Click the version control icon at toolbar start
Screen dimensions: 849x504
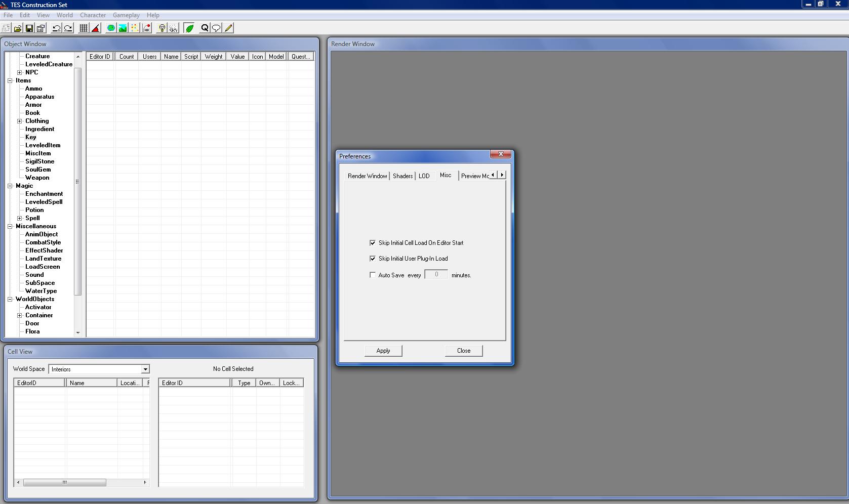tap(6, 28)
